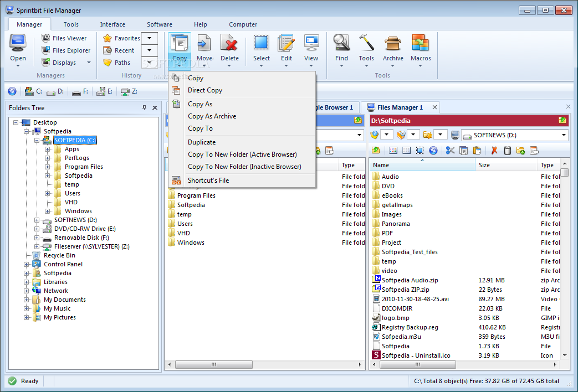Click the Archive box button
The width and height of the screenshot is (578, 392).
[x=393, y=51]
